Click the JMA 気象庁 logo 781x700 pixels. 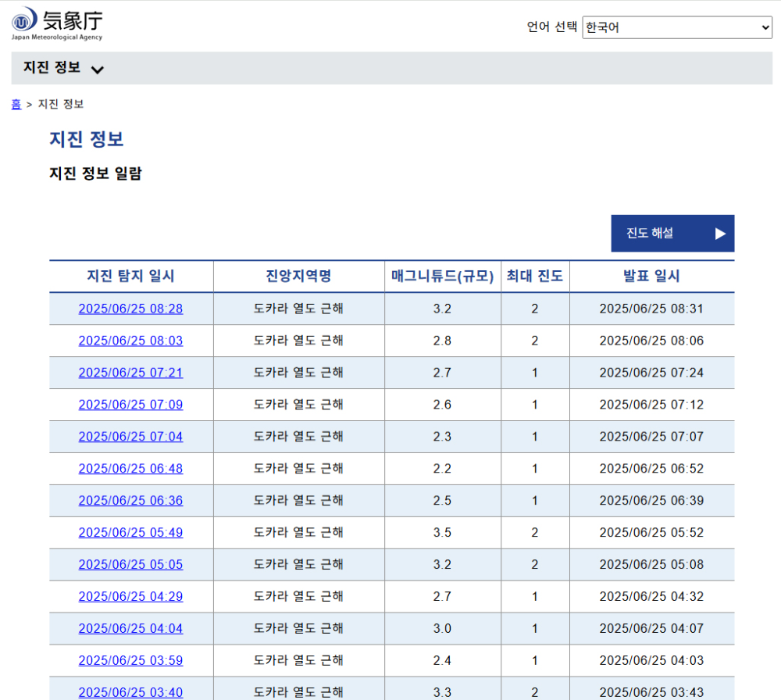coord(59,23)
